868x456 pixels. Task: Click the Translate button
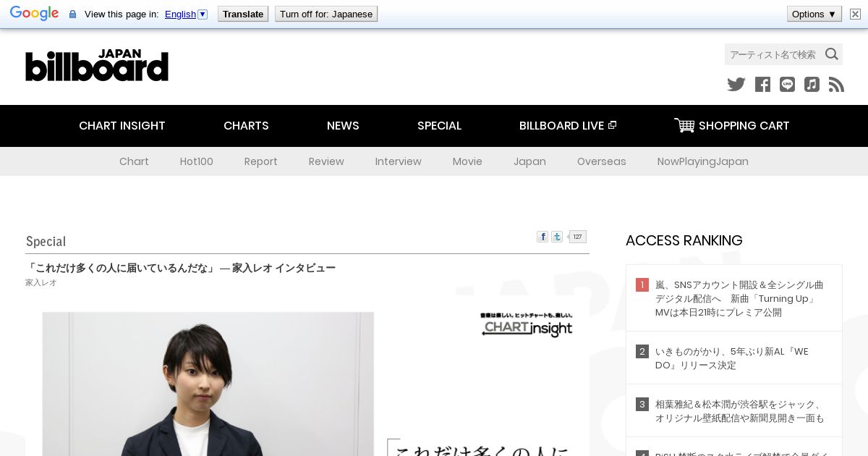(243, 14)
